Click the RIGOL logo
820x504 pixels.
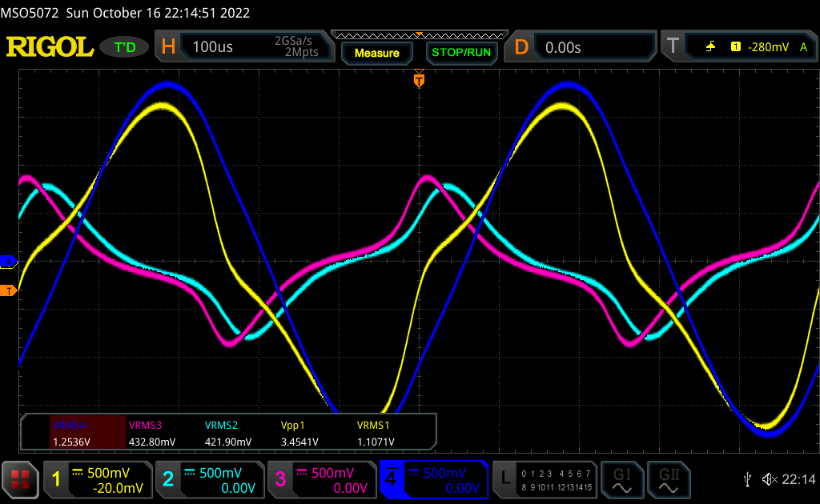(50, 47)
